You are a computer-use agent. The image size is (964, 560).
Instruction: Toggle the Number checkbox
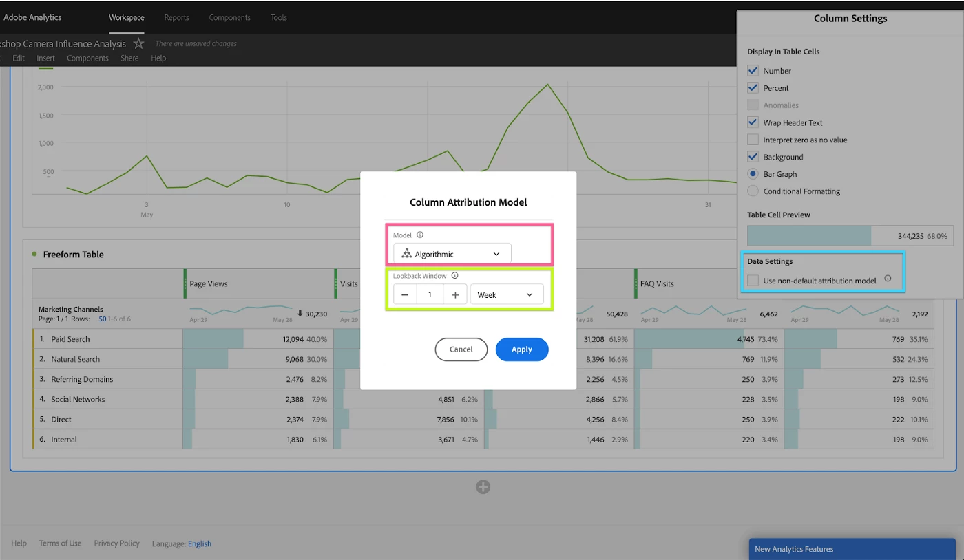point(753,70)
